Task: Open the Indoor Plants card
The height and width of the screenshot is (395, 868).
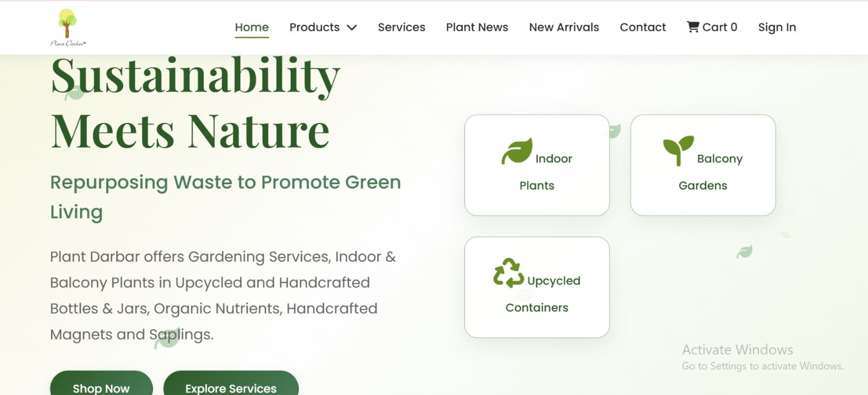Action: pos(537,165)
